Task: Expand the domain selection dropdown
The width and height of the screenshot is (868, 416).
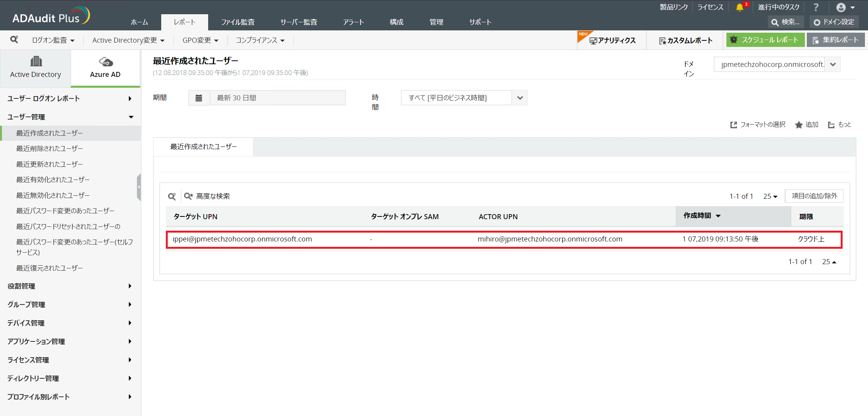Action: click(833, 64)
